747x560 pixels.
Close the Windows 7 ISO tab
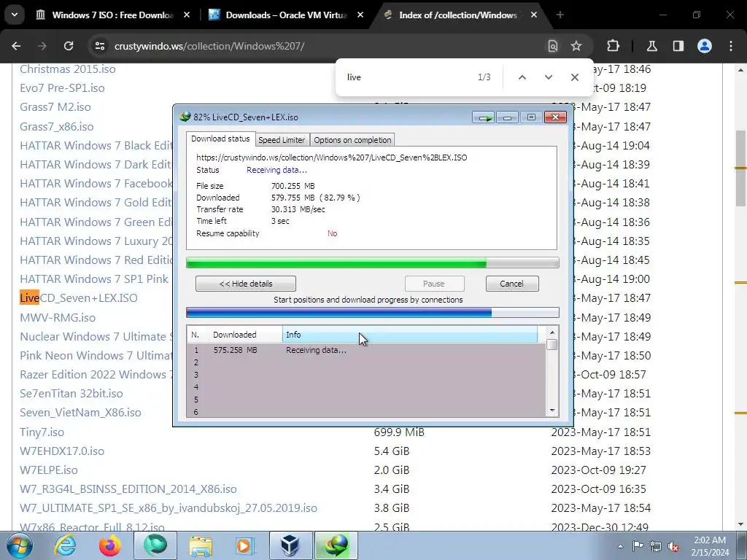click(187, 15)
